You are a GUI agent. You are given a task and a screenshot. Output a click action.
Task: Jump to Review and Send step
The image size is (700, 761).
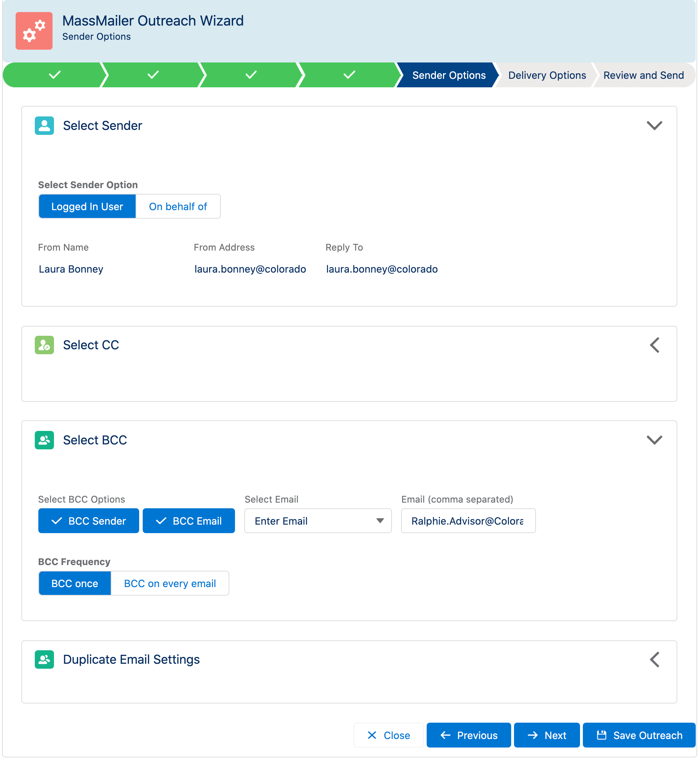pos(644,75)
